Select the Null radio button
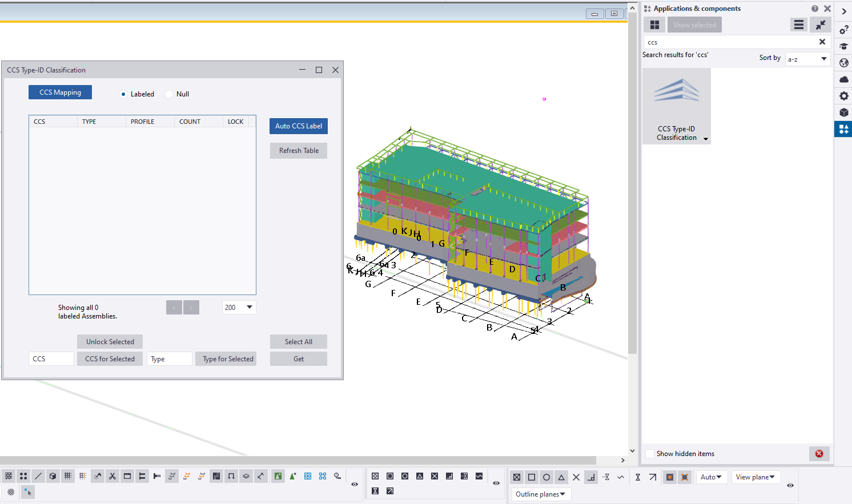 tap(169, 94)
